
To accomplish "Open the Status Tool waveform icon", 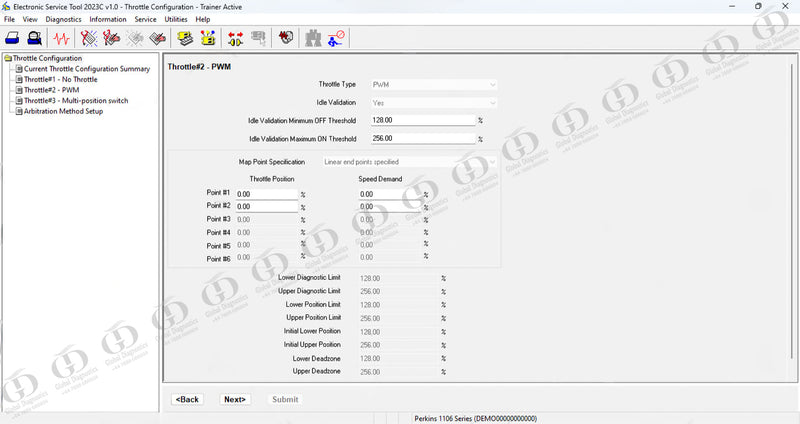I will 61,38.
